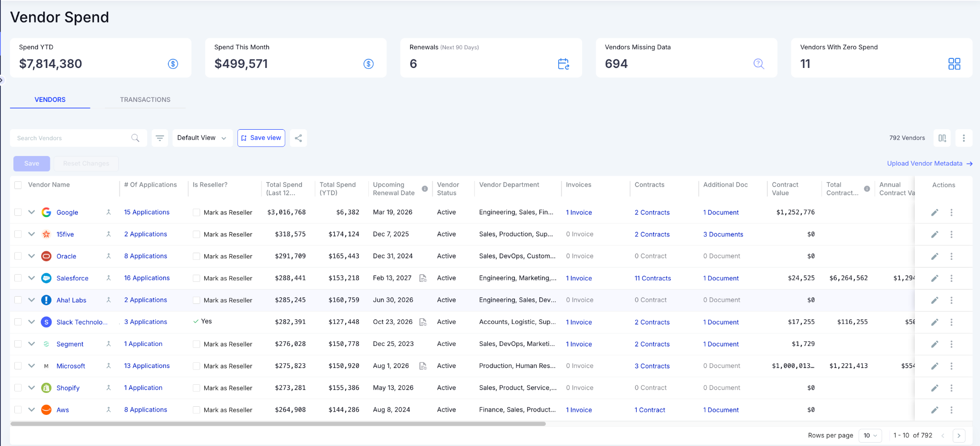Open the Default View dropdown
The width and height of the screenshot is (980, 446).
[203, 138]
